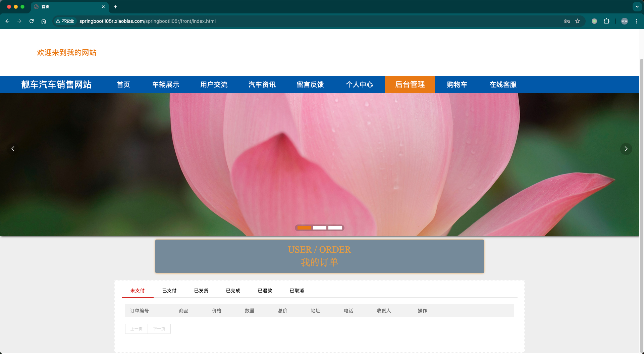Click the 价格 column header
The height and width of the screenshot is (354, 644).
[x=217, y=311]
